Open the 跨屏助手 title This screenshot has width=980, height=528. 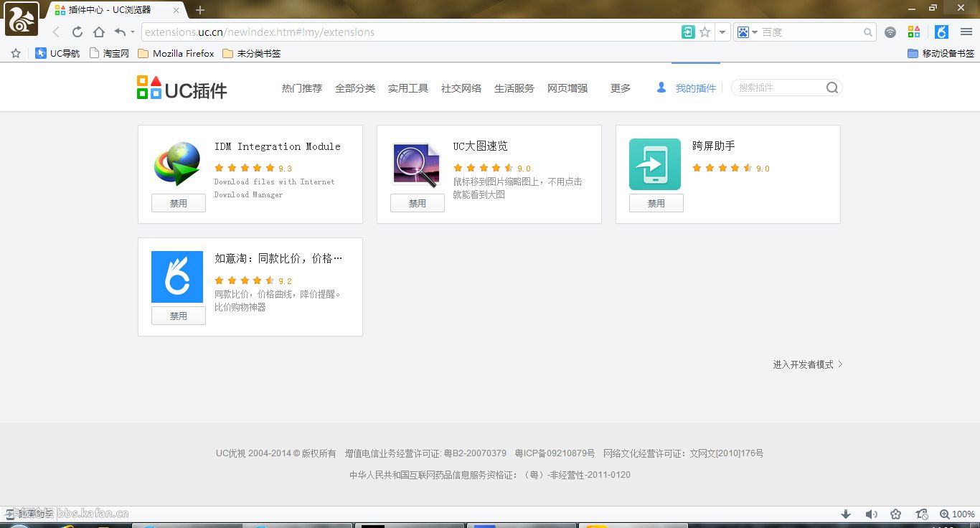pyautogui.click(x=714, y=146)
